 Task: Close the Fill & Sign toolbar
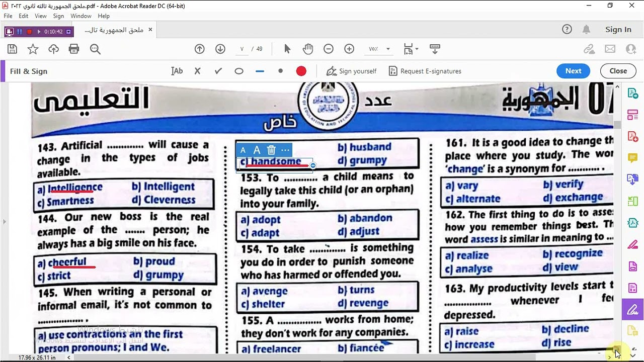tap(618, 71)
